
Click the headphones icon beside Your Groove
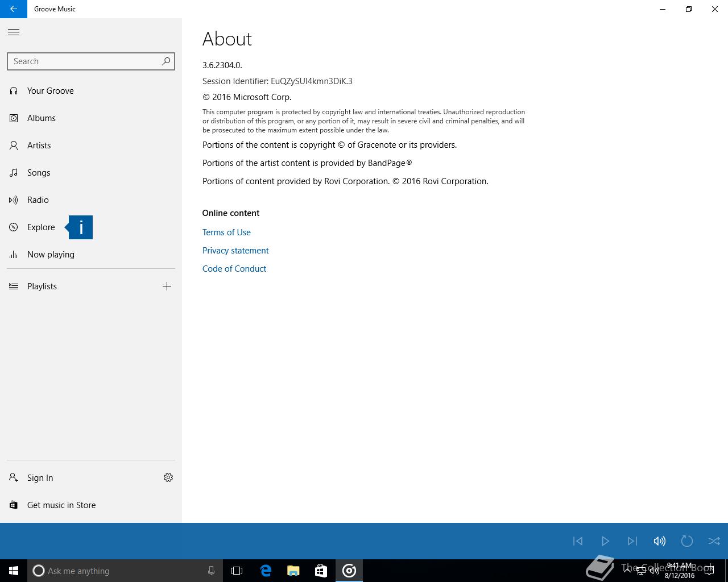[14, 91]
